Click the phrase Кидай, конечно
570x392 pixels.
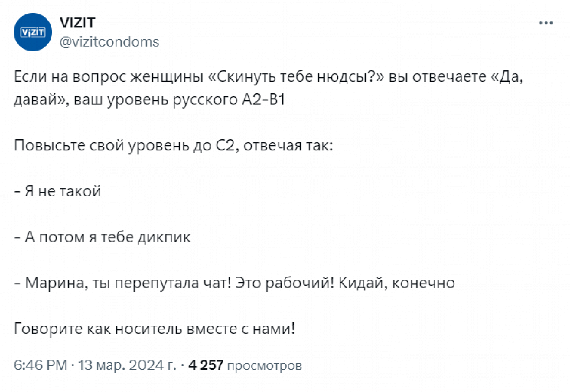click(x=396, y=283)
